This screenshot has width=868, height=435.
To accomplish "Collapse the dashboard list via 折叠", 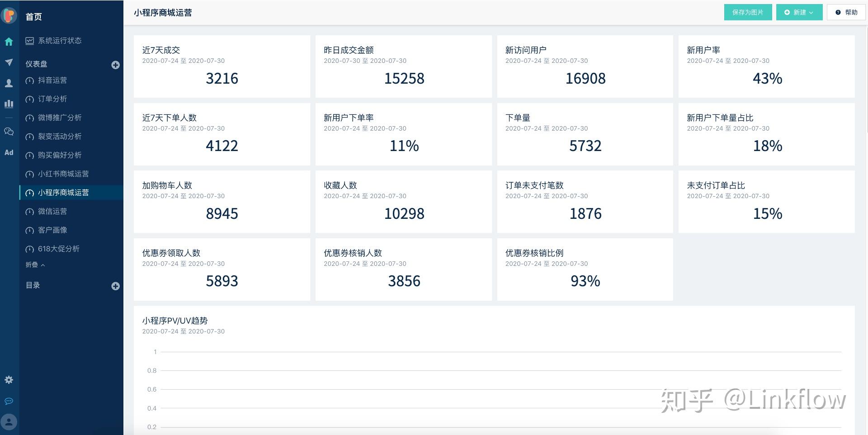I will [35, 265].
